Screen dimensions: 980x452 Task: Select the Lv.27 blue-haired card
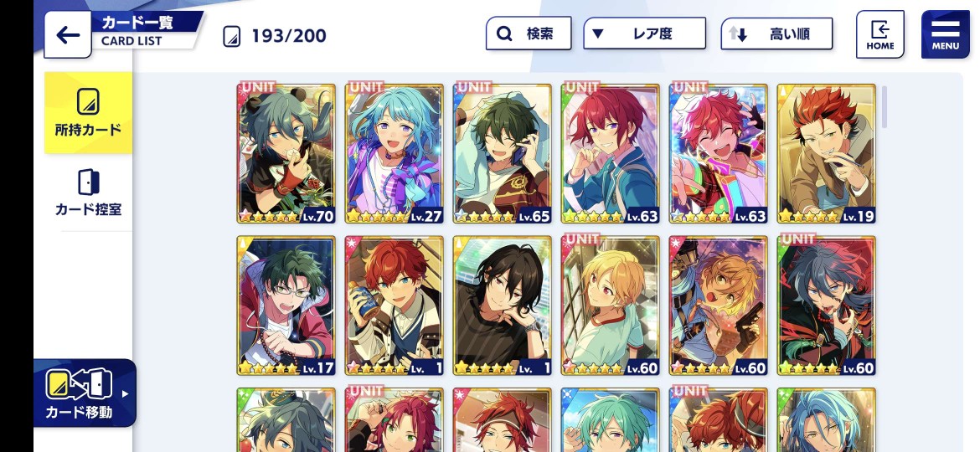coord(395,153)
